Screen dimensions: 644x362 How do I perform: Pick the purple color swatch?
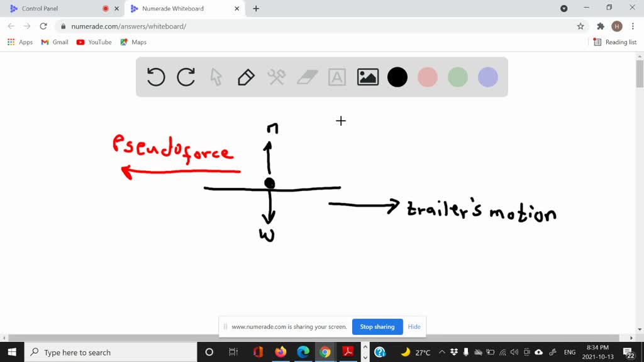(x=488, y=77)
